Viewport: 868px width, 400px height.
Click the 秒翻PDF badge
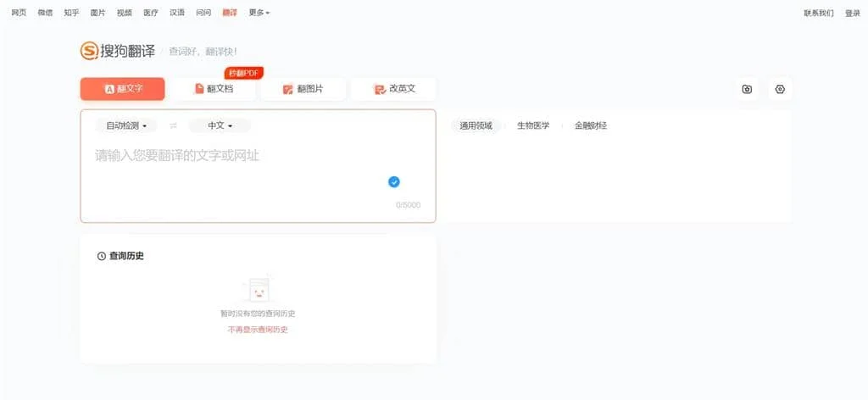click(244, 73)
